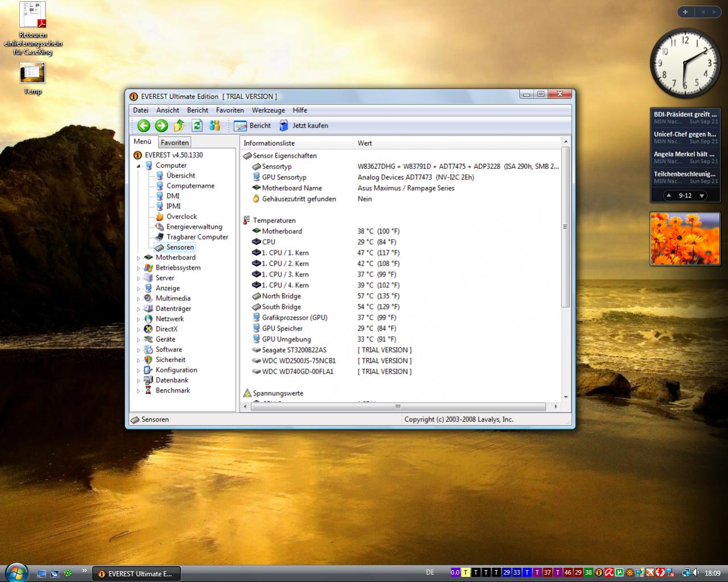This screenshot has width=728, height=582.
Task: Select Tragbarer Computer in the tree
Action: tap(197, 237)
